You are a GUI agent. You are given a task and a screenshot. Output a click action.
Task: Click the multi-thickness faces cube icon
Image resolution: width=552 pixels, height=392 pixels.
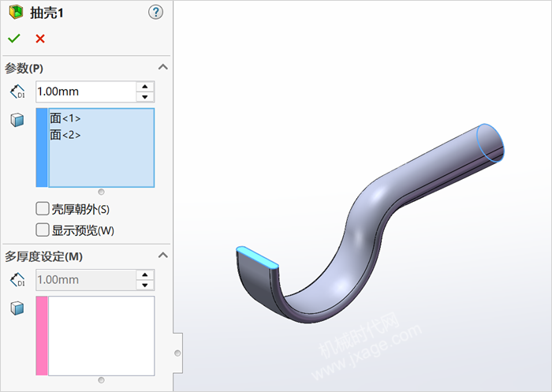(x=17, y=308)
